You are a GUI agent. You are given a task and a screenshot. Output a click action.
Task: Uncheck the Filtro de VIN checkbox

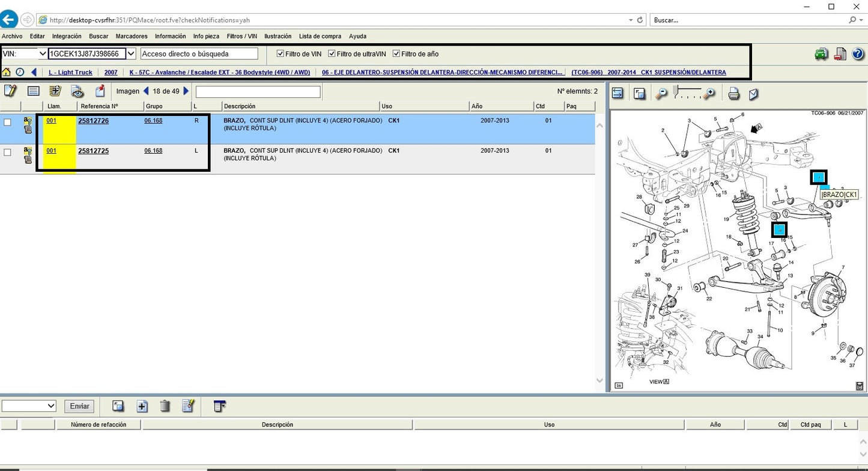point(280,54)
